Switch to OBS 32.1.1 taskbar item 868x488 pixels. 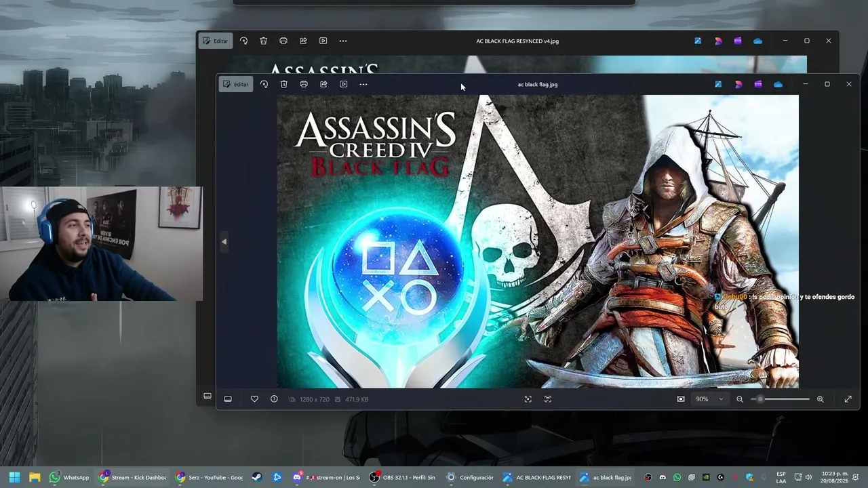coord(402,477)
